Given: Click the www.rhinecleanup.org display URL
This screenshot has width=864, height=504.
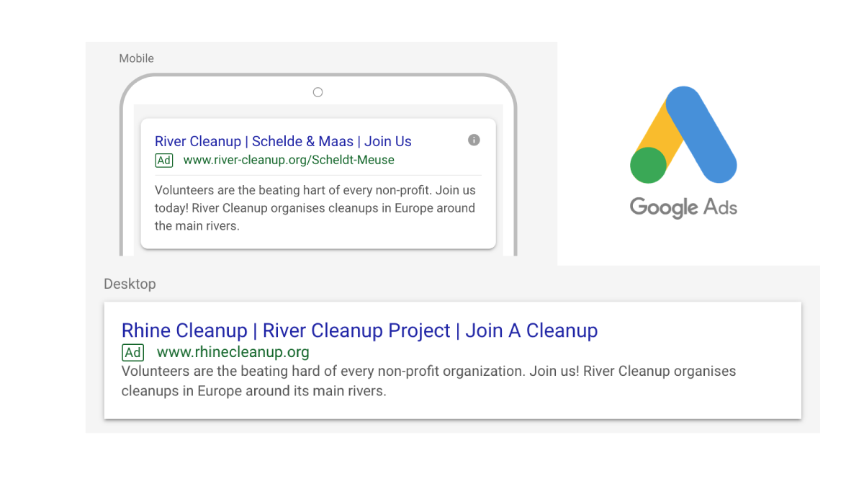Looking at the screenshot, I should coord(233,352).
